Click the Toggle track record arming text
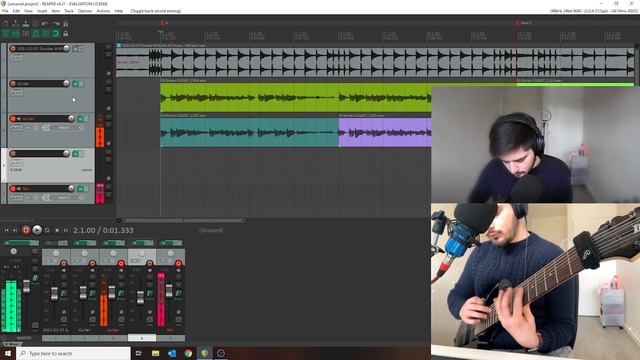640x360 pixels. (156, 11)
